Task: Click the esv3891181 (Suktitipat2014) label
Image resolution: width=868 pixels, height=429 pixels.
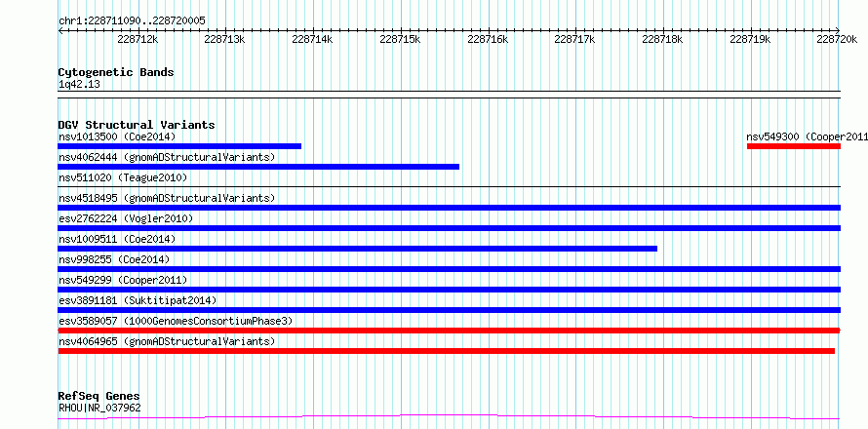Action: click(138, 300)
